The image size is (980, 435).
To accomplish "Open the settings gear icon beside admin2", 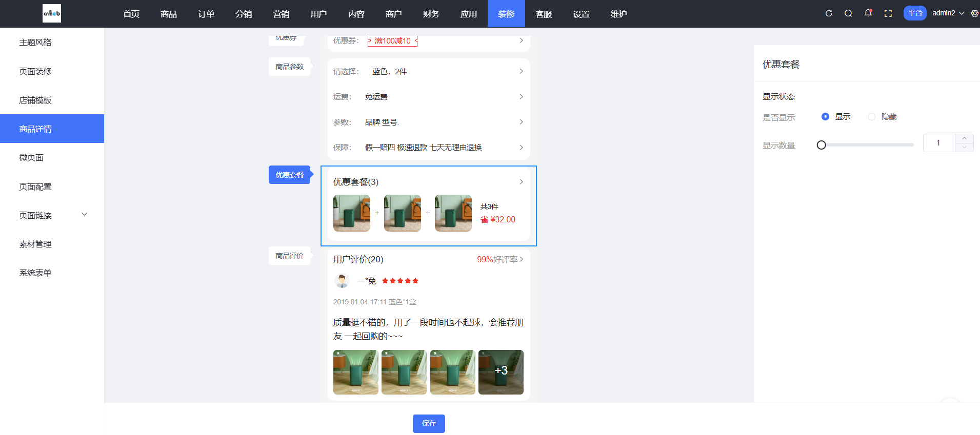I will point(974,13).
